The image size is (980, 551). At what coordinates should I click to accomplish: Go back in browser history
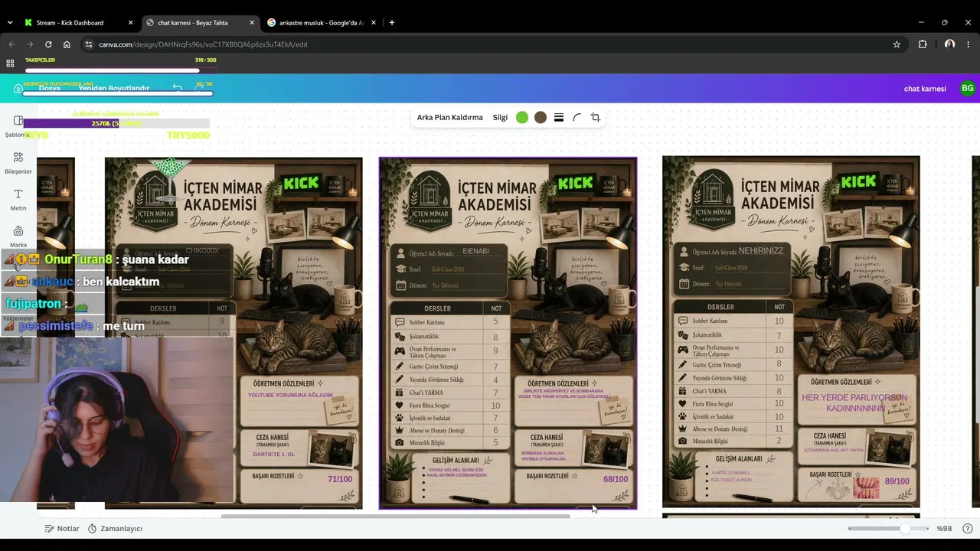11,44
